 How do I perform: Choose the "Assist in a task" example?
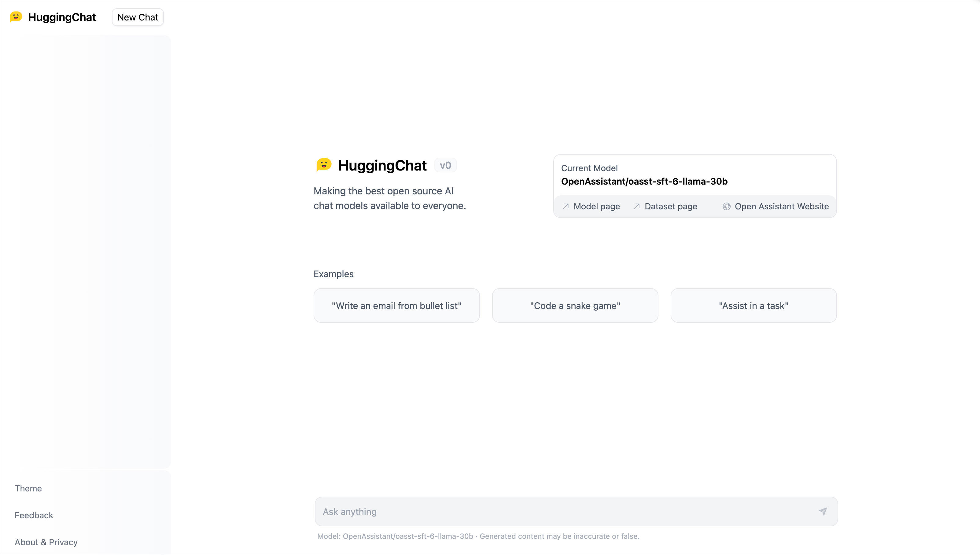coord(753,305)
